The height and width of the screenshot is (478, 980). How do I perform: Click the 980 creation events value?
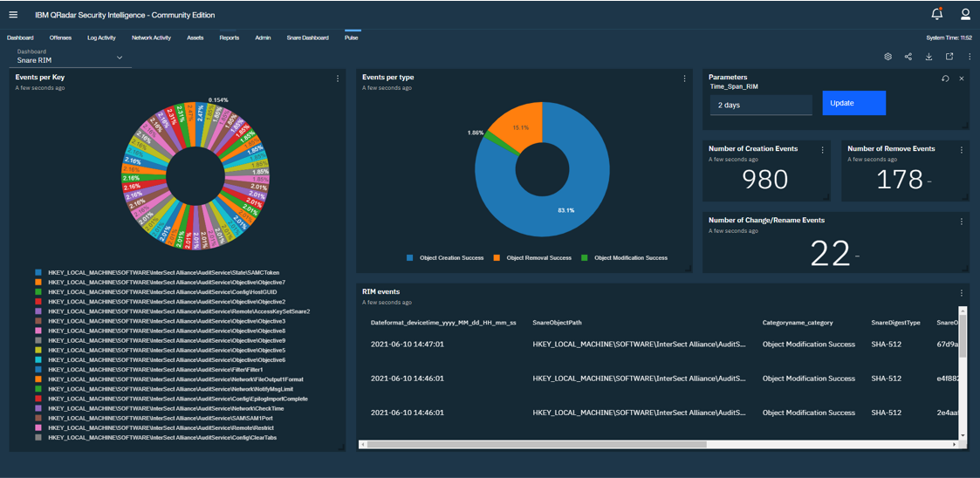pos(765,180)
